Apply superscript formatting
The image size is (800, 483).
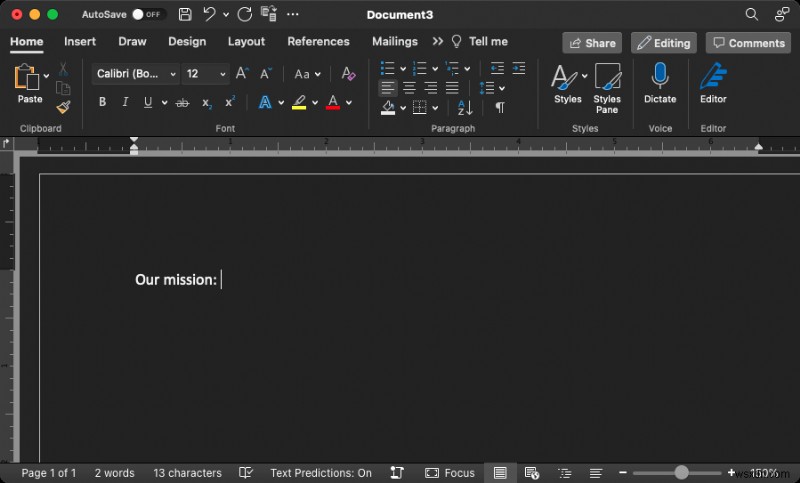(230, 102)
